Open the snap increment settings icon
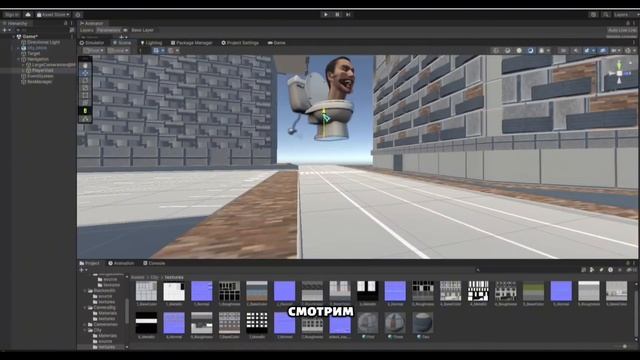This screenshot has height=360, width=640. click(171, 51)
